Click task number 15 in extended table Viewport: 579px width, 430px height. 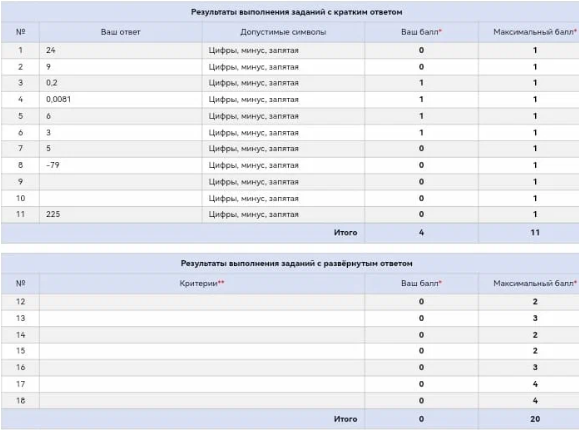click(x=21, y=351)
